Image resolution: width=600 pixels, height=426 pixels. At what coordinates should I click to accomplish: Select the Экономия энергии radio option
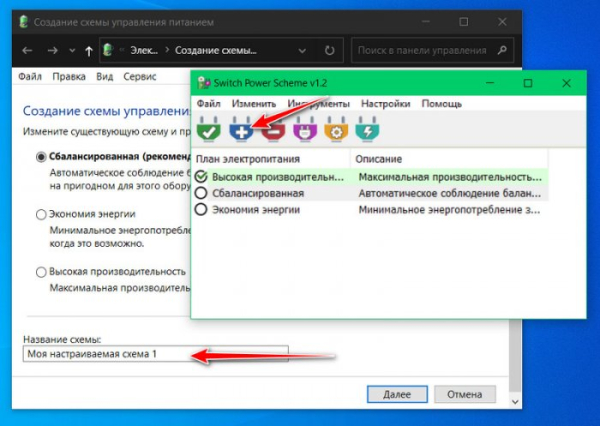41,214
